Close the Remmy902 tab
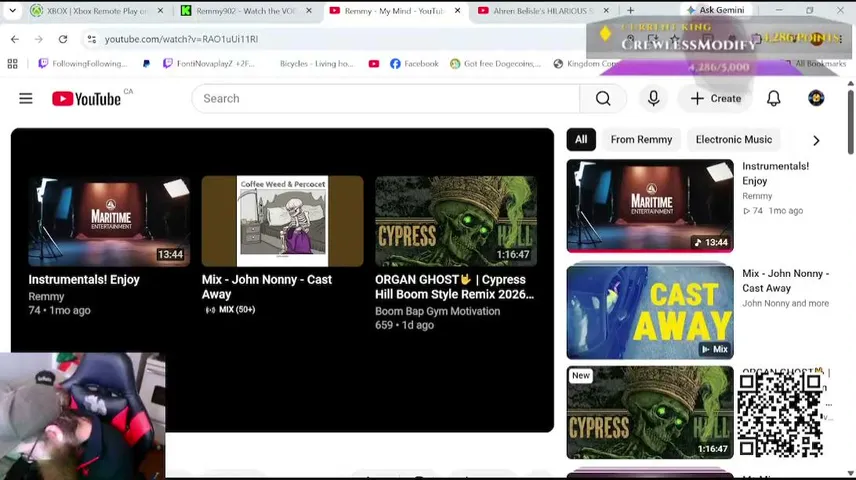856x480 pixels. 309,11
